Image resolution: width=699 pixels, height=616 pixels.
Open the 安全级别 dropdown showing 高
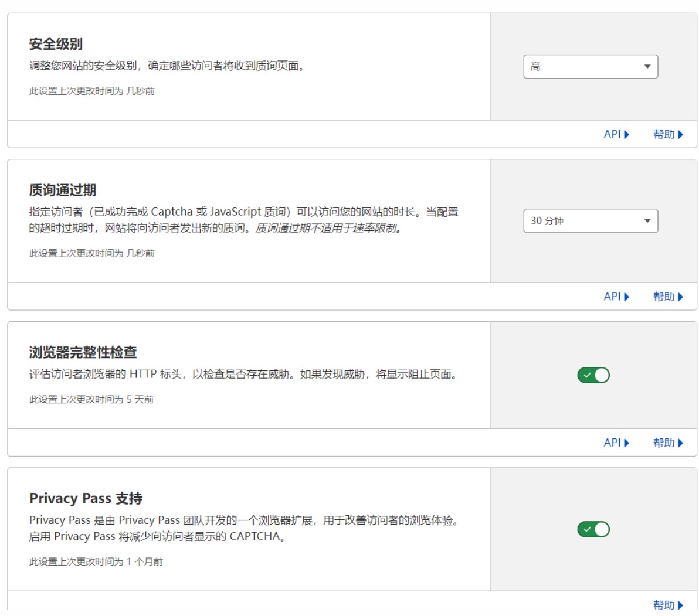(590, 67)
